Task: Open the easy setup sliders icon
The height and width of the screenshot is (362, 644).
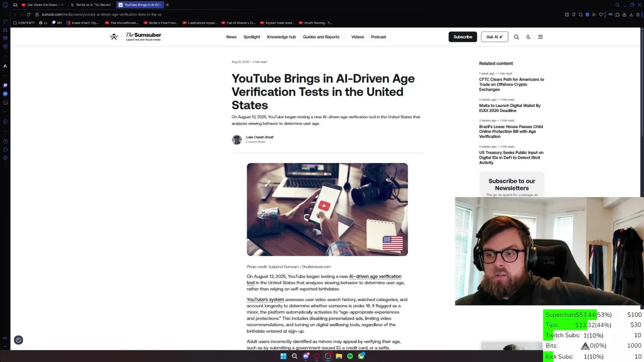Action: click(x=638, y=15)
